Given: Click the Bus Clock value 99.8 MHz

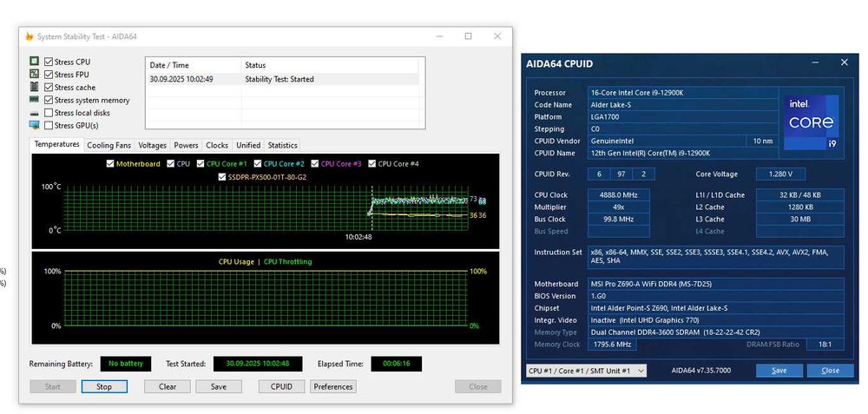Looking at the screenshot, I should click(618, 220).
